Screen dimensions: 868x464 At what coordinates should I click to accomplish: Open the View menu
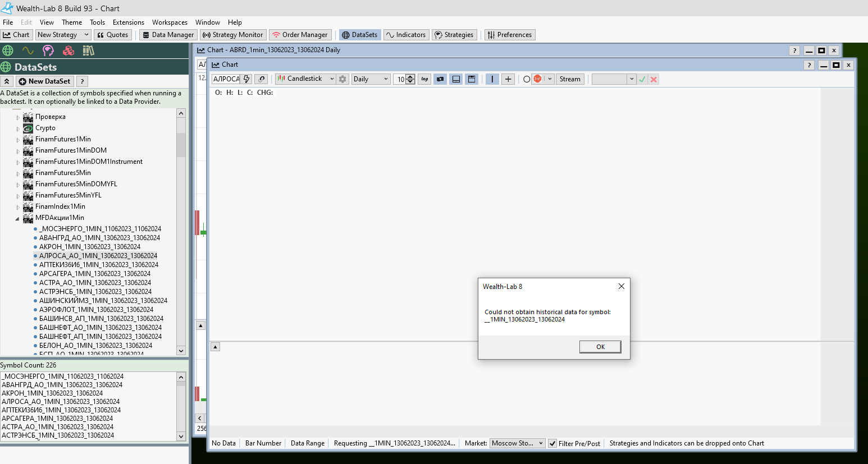point(47,22)
